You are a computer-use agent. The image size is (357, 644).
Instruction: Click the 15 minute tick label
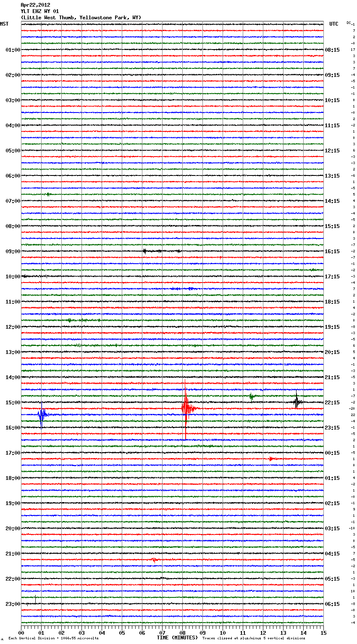(323, 633)
